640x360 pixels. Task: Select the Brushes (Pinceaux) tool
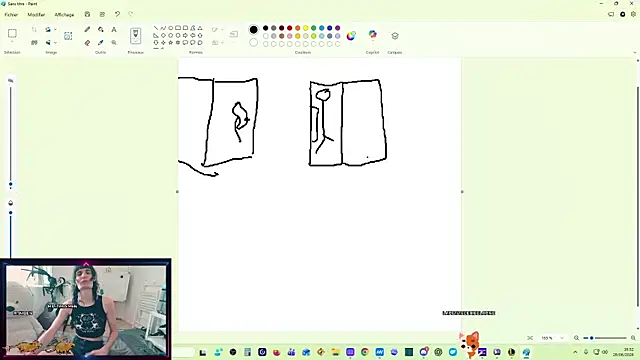(136, 34)
